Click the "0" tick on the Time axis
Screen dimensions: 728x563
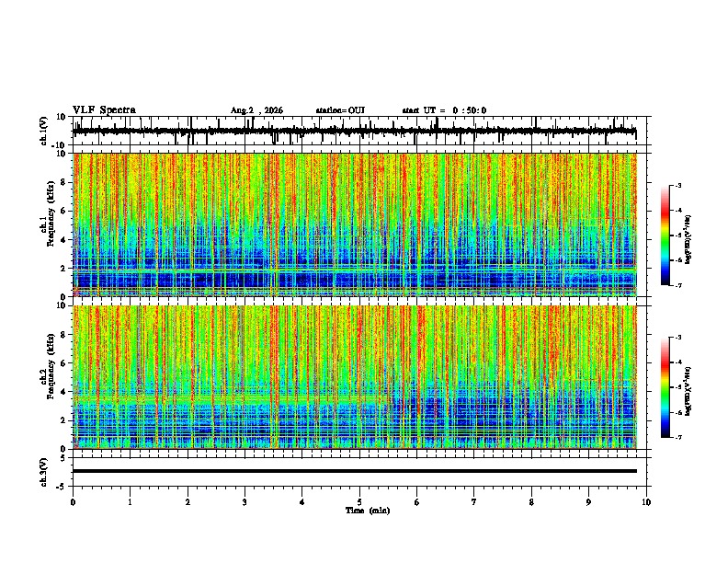73,502
